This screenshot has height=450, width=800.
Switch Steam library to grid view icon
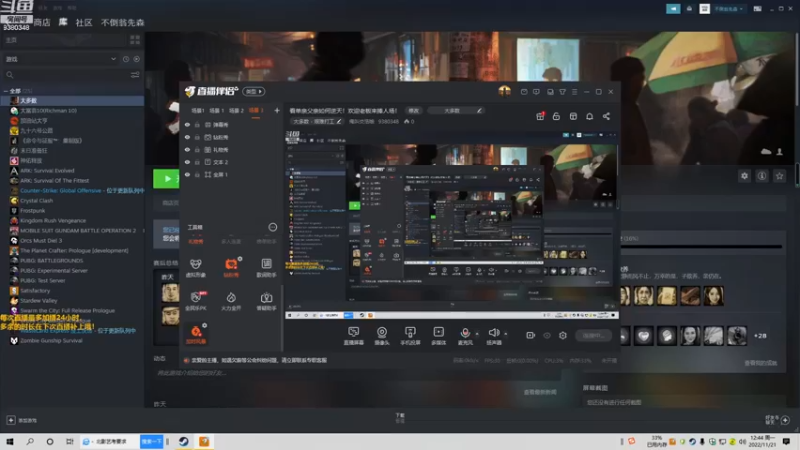point(135,40)
